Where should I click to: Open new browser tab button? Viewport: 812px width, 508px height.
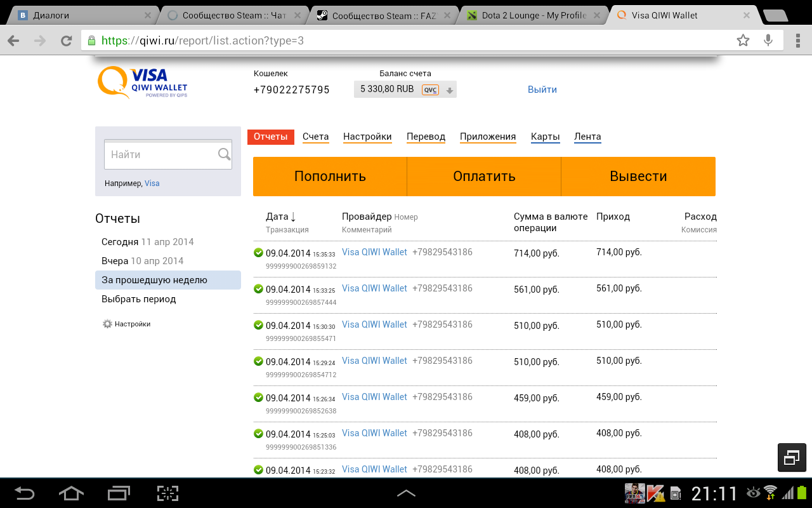pos(775,15)
